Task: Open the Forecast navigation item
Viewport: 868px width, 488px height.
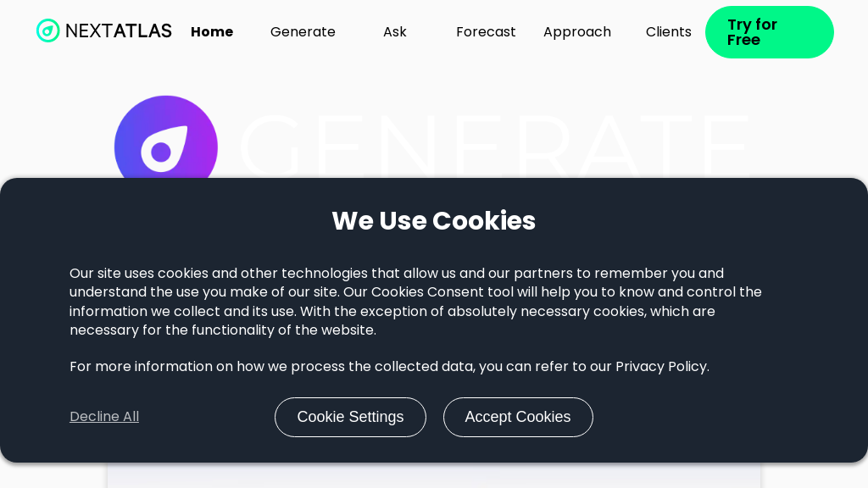Action: click(x=486, y=32)
